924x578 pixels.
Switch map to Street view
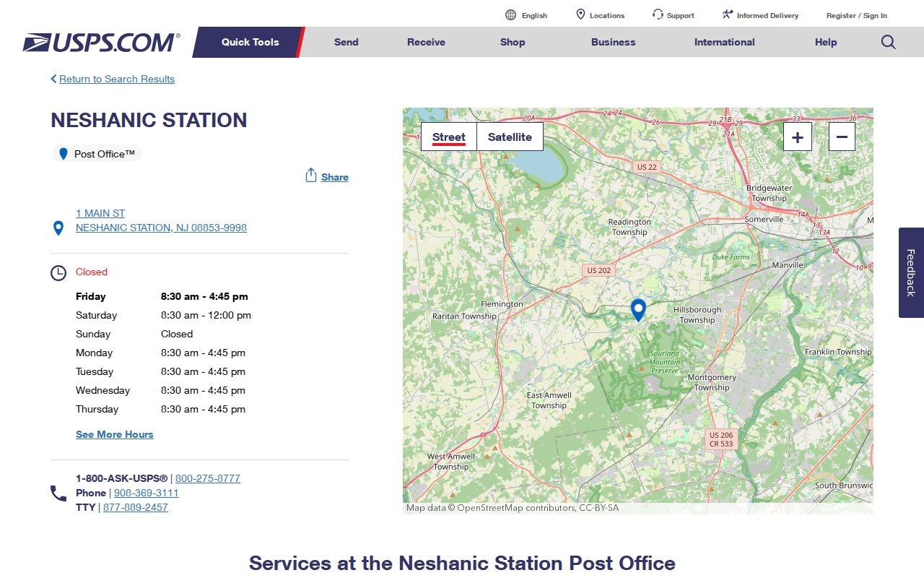449,137
